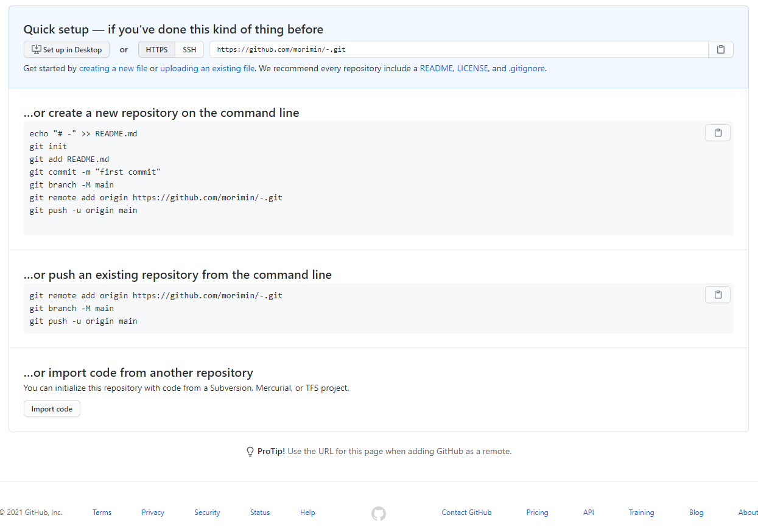758x532 pixels.
Task: Click the 'echo "# -" >> README.md' line
Action: (83, 133)
